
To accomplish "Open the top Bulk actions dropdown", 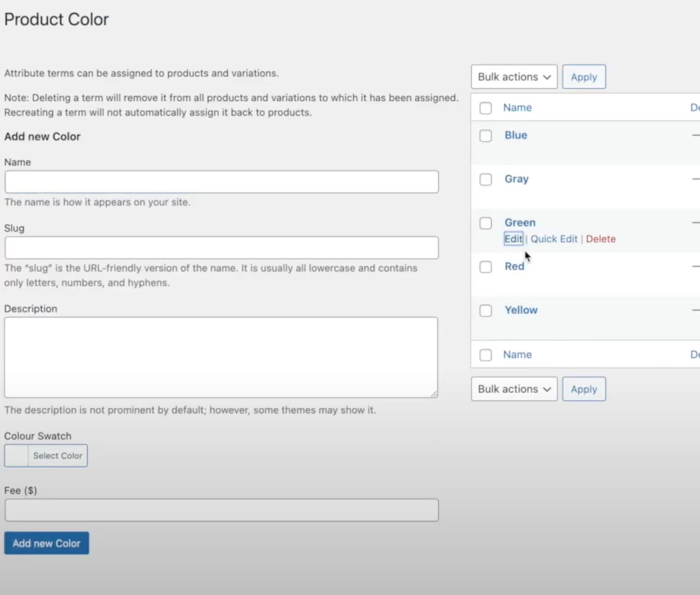I will tap(514, 77).
